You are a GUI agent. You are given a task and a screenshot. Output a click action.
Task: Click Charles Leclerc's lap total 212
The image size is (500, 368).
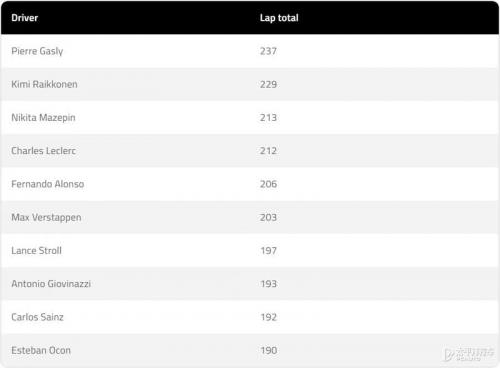click(268, 151)
